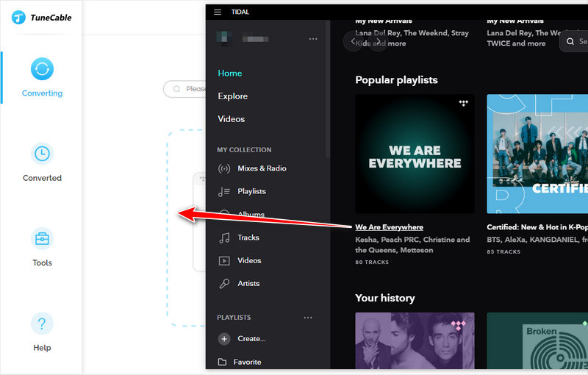Click the Your history heading

384,298
